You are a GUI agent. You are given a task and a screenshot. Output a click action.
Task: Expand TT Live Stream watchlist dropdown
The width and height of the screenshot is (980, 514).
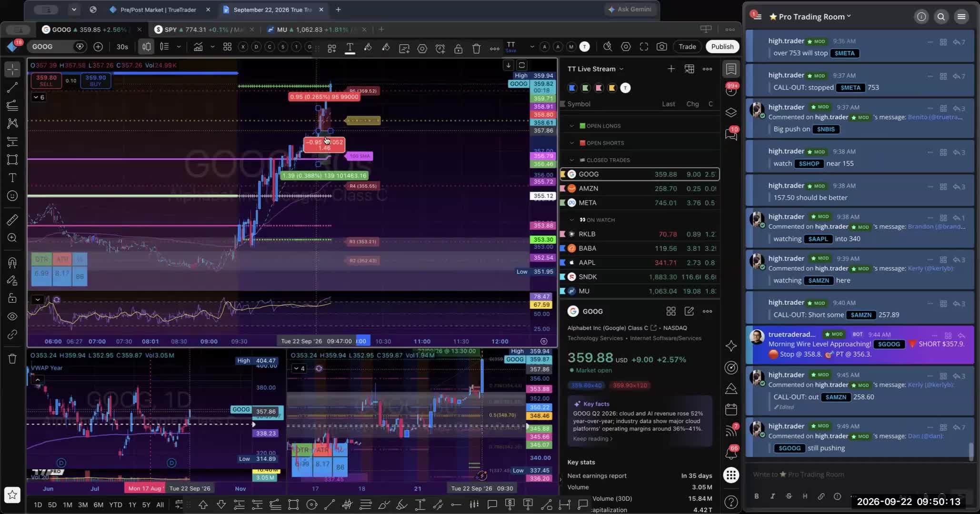tap(621, 69)
